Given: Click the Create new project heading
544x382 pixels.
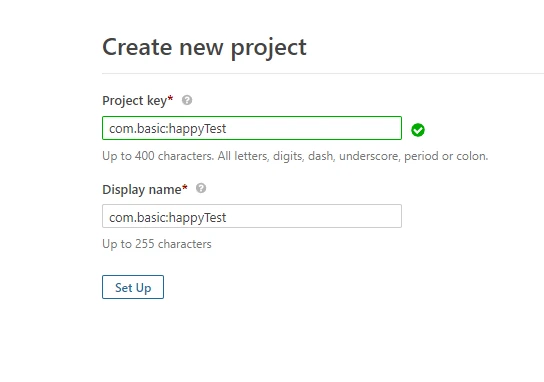Looking at the screenshot, I should [x=204, y=48].
